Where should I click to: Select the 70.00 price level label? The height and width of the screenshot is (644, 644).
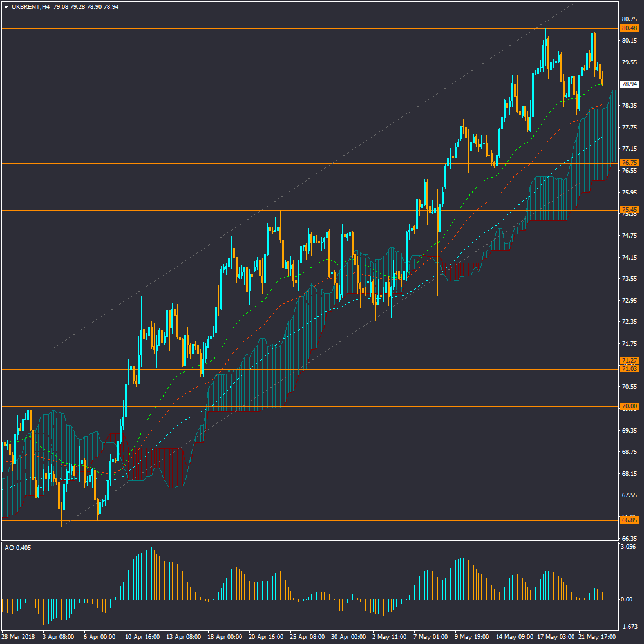(x=629, y=406)
